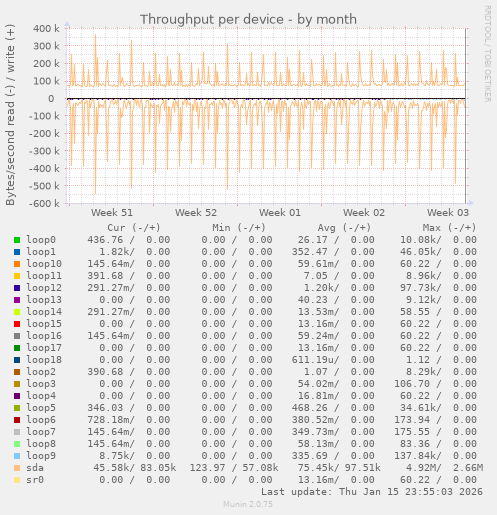Click the loop15 red legend swatch
This screenshot has width=497, height=515.
click(17, 324)
